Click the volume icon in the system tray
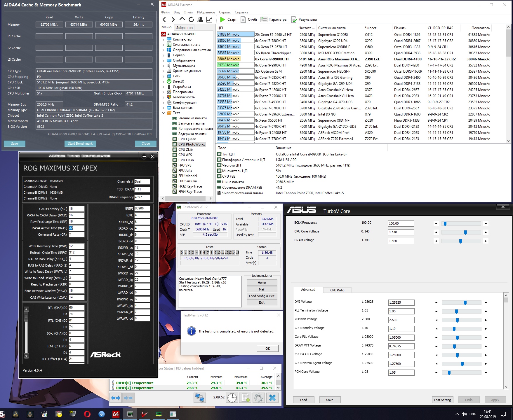 pyautogui.click(x=464, y=414)
